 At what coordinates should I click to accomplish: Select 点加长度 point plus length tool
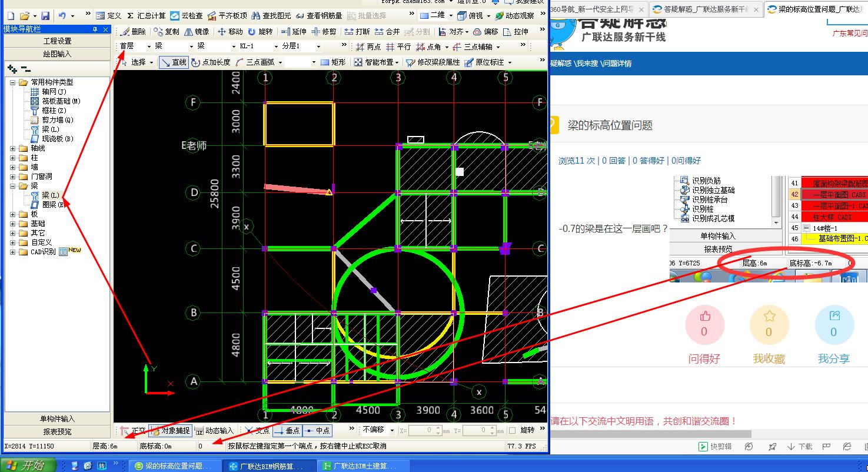click(211, 62)
